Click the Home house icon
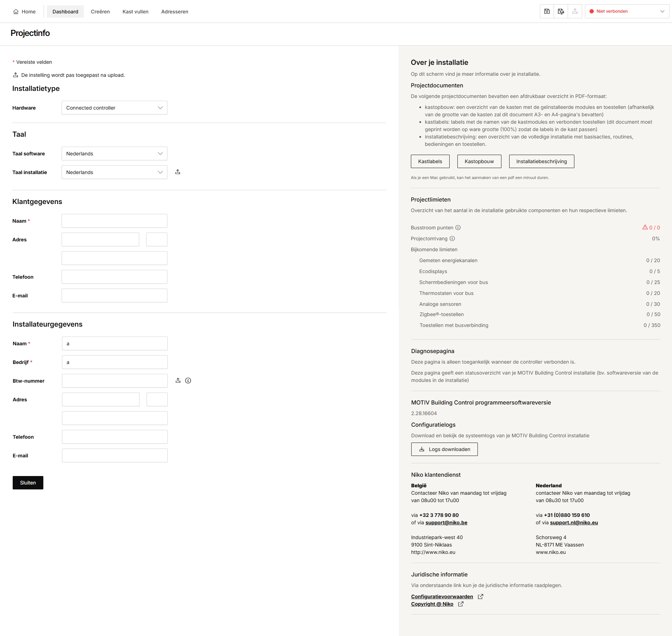This screenshot has width=672, height=636. (16, 12)
